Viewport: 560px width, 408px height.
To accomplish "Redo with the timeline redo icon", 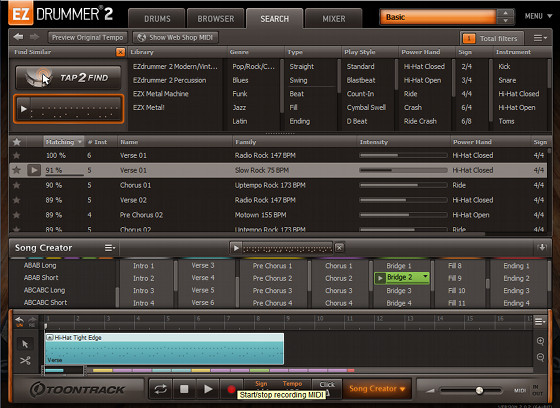I will (x=32, y=321).
